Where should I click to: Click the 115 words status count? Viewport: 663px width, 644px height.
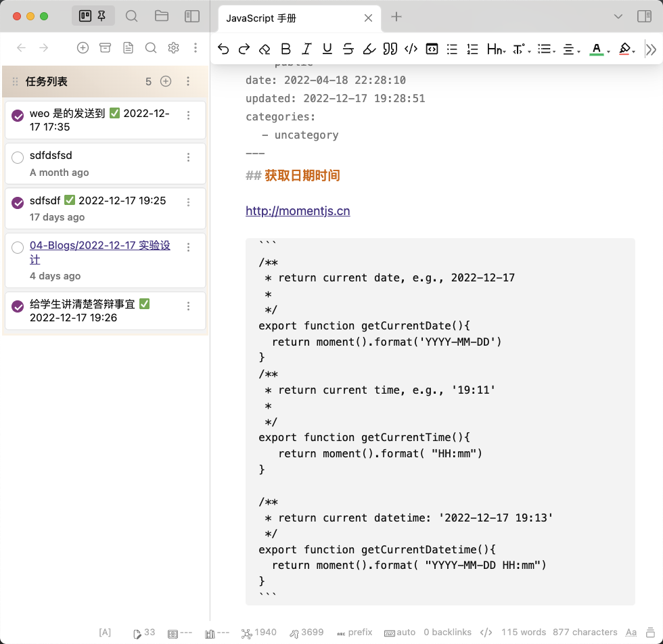point(524,632)
